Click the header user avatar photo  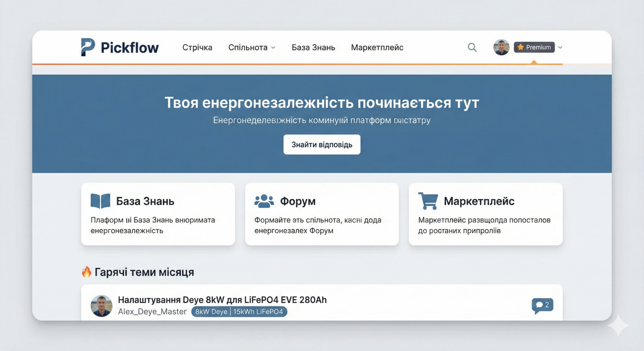pos(501,47)
